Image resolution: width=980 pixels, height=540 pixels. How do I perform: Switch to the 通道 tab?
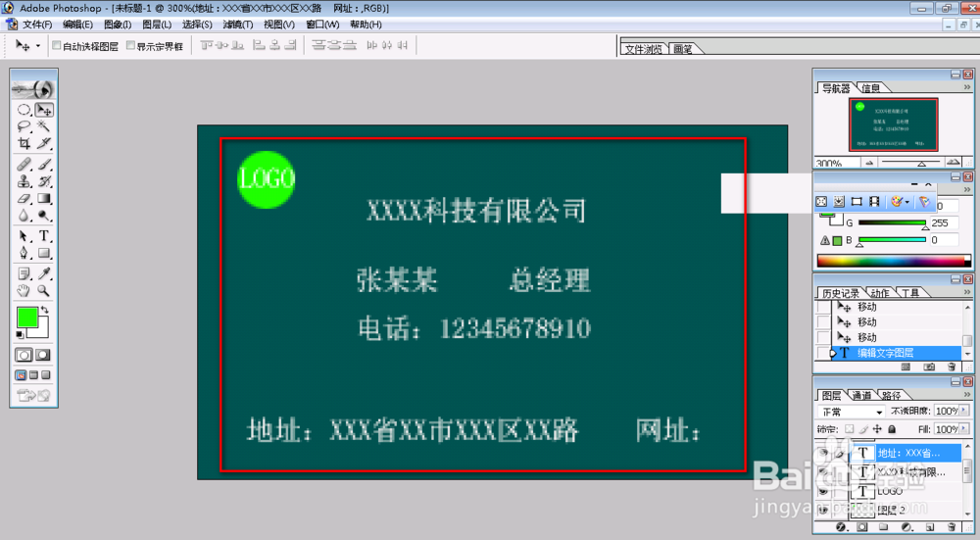pos(861,395)
